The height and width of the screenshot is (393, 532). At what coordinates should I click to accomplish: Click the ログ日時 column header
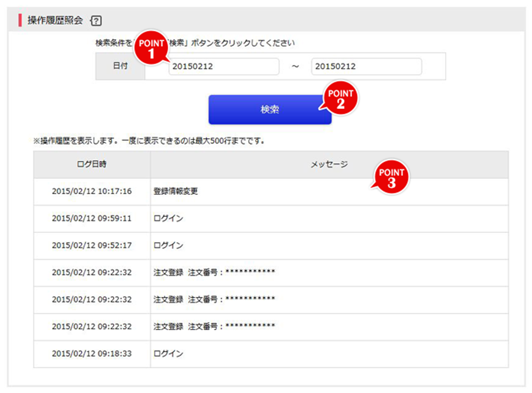point(92,164)
